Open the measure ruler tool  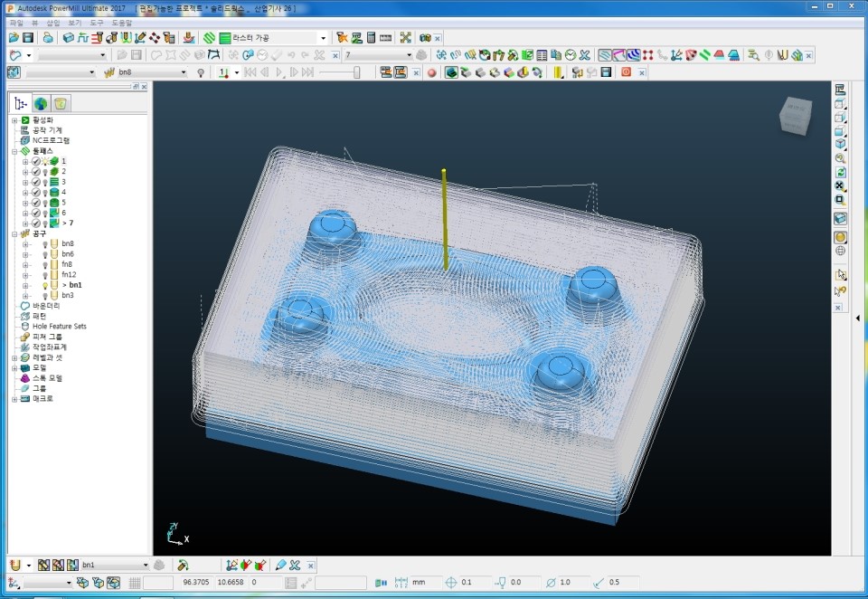(x=386, y=38)
